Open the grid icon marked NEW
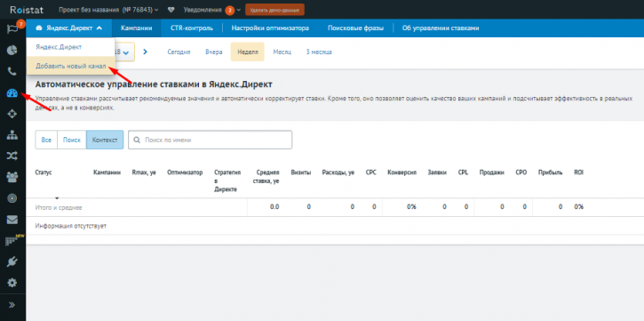 [x=12, y=240]
